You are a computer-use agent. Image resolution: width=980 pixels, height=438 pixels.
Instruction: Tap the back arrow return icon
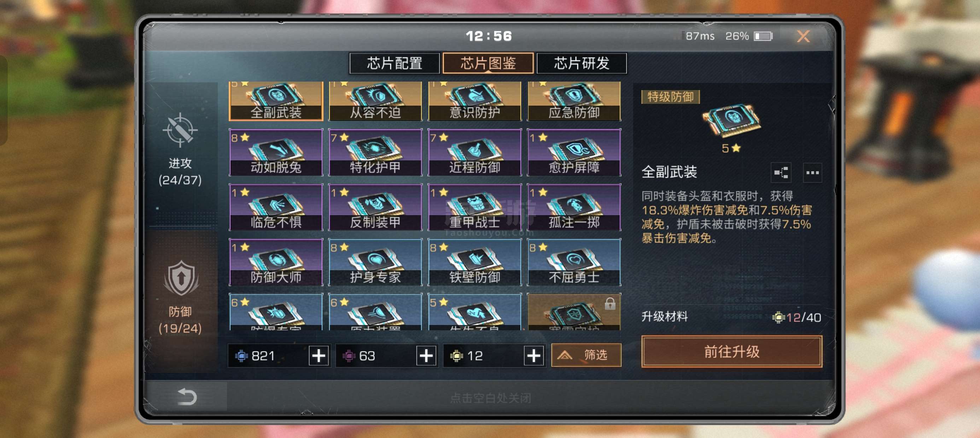pyautogui.click(x=187, y=397)
